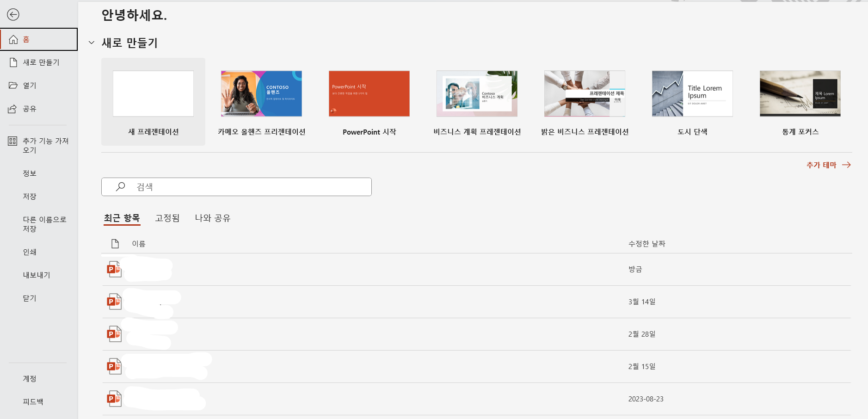Click the file type column header icon

tap(115, 244)
